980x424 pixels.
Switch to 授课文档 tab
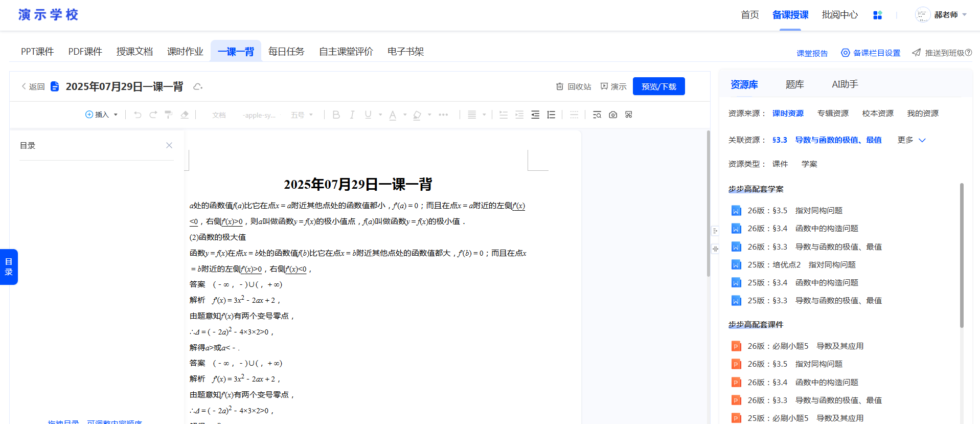tap(134, 52)
